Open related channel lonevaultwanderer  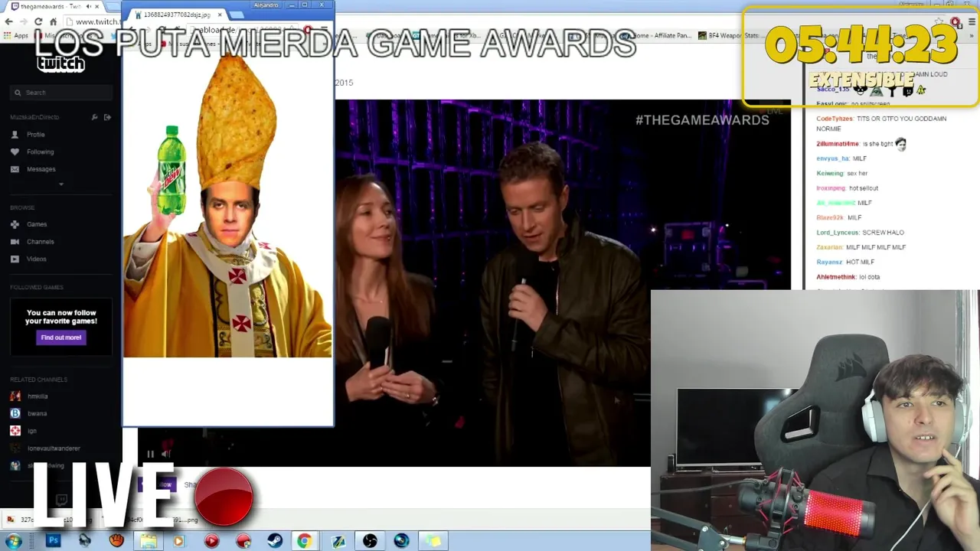pyautogui.click(x=54, y=448)
